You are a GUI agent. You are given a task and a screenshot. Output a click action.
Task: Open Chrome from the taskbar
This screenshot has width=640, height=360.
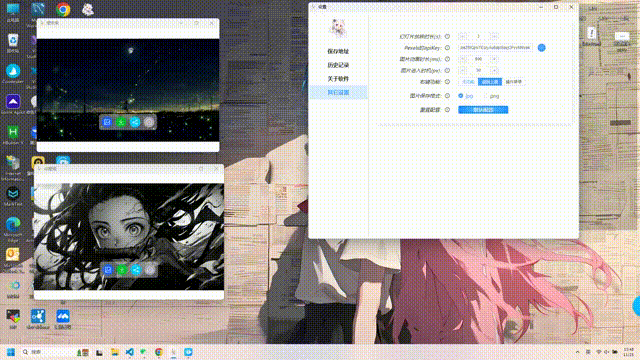tap(159, 352)
